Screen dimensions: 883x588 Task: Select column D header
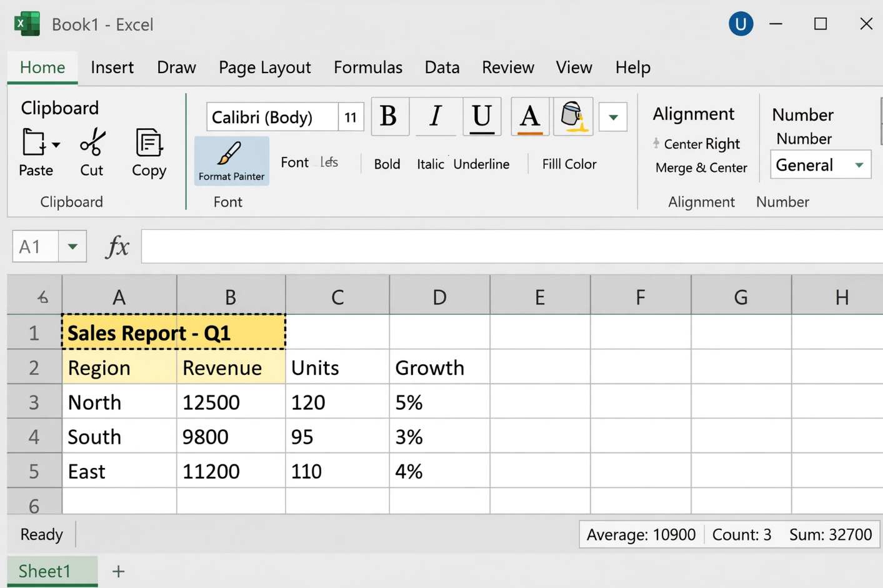point(440,296)
